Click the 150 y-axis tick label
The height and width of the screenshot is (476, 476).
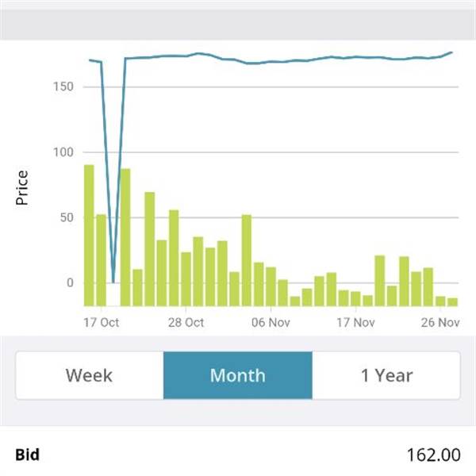click(x=65, y=86)
